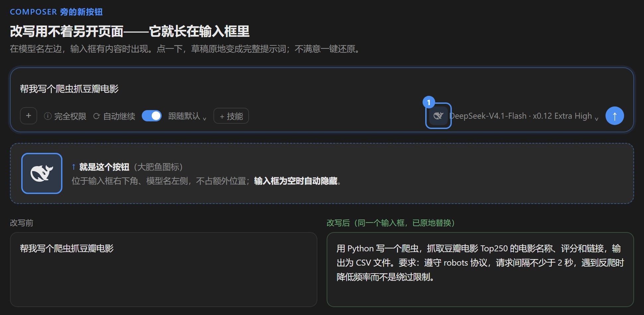Click inside the 改写前 text box
Screen dimensions: 644x315
[163, 269]
